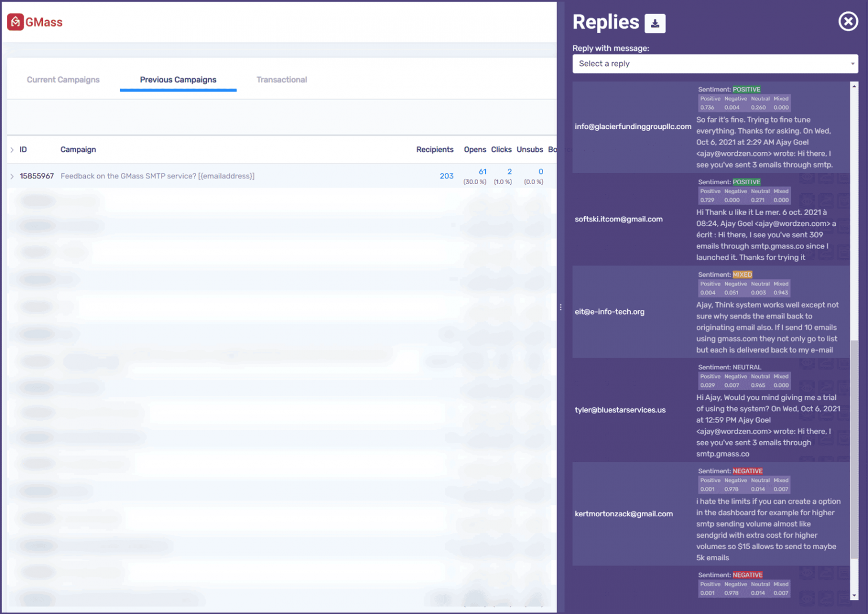Open the 61 opens count link
Viewport: 868px width, 614px height.
(x=482, y=171)
